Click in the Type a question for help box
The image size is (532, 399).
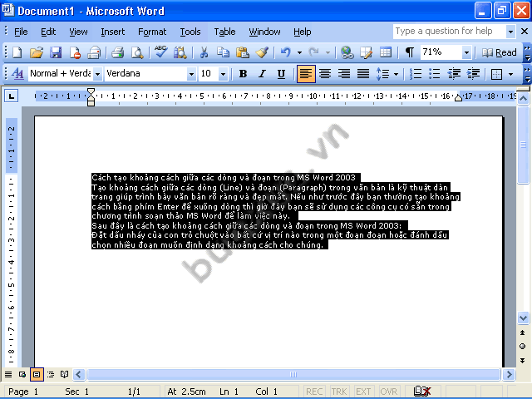tap(449, 32)
